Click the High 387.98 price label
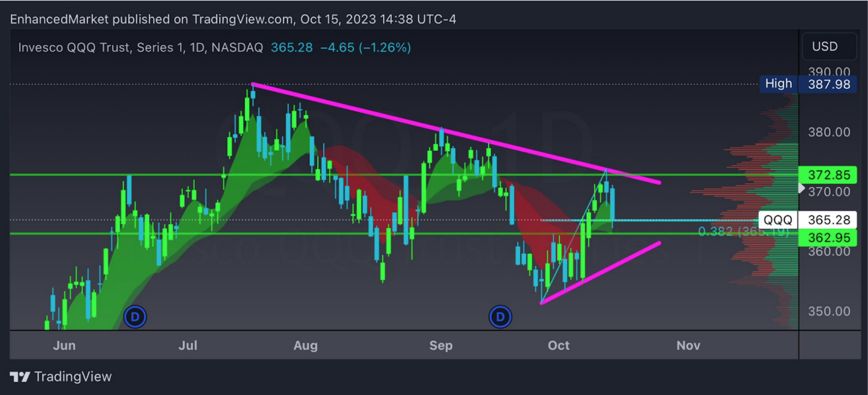 [808, 84]
